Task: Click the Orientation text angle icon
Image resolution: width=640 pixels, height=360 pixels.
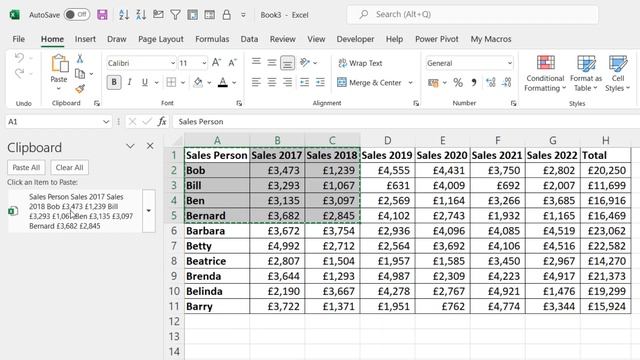Action: [x=304, y=62]
